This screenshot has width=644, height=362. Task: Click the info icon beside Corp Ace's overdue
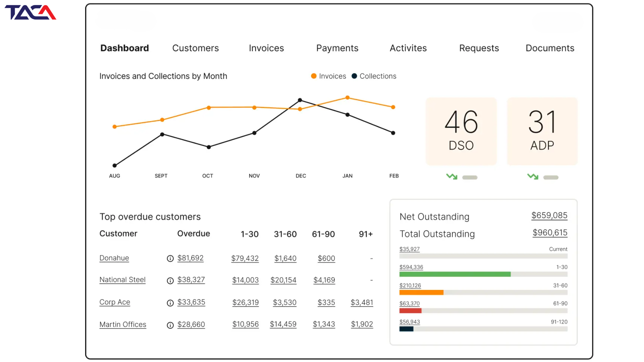(170, 303)
